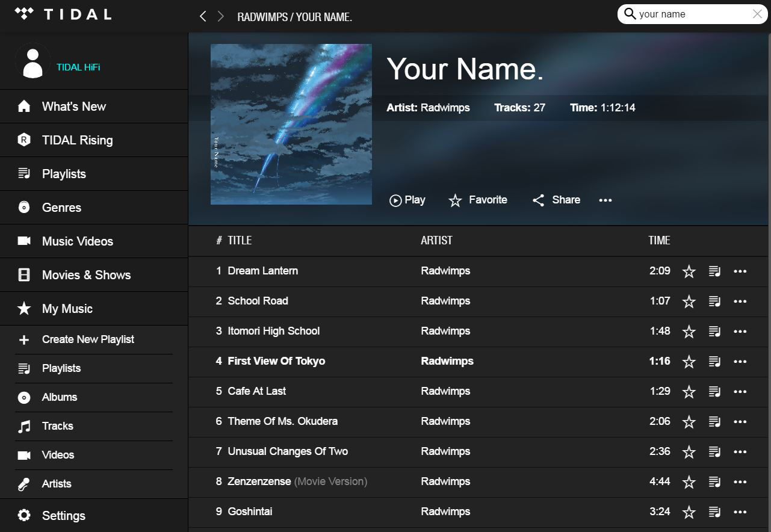Go to Music Videos section
The image size is (771, 532).
click(x=77, y=241)
